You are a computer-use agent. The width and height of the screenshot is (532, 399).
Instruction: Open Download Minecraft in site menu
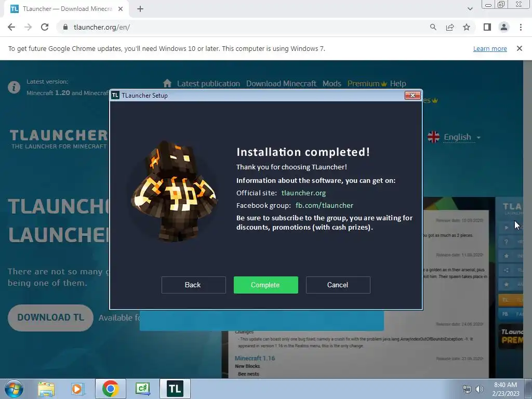[x=281, y=84]
